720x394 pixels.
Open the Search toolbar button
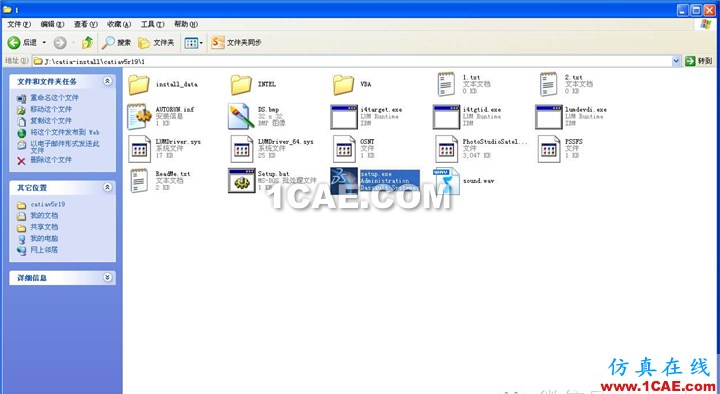click(117, 43)
